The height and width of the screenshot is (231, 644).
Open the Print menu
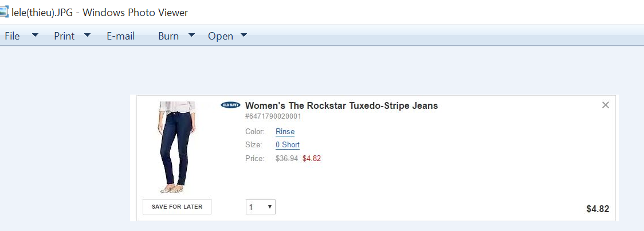[64, 36]
